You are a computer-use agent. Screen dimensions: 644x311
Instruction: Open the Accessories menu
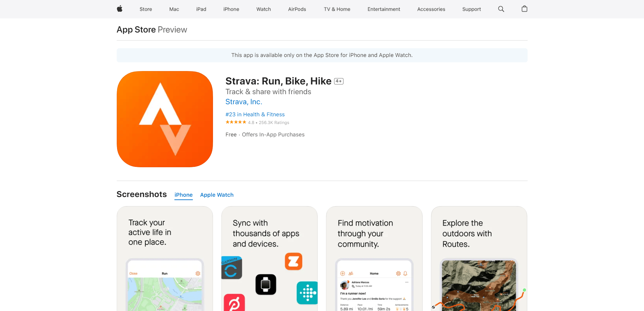point(431,9)
